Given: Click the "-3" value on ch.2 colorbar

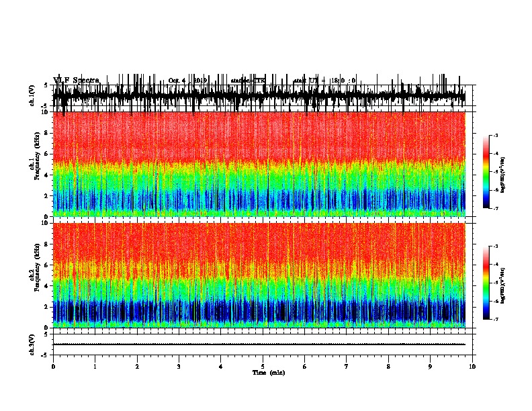Looking at the screenshot, I should pos(496,246).
